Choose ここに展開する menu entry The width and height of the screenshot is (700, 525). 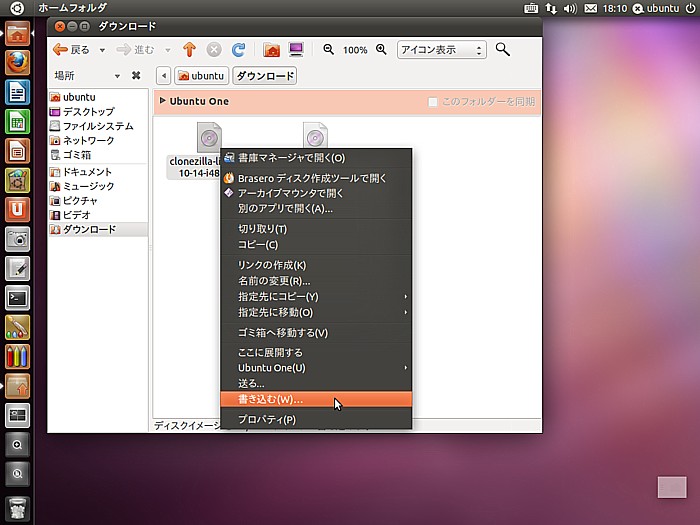pyautogui.click(x=316, y=353)
